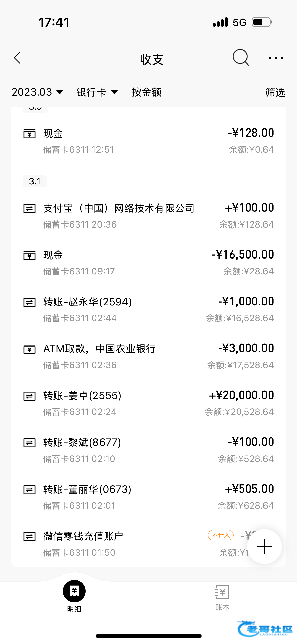This screenshot has height=644, width=297.
Task: Expand the 银行卡 card filter dropdown
Action: coord(97,92)
